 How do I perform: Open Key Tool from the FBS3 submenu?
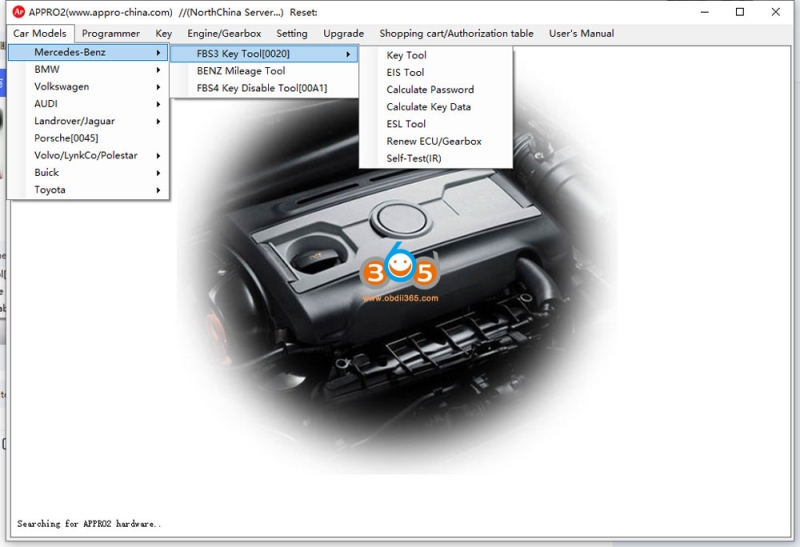click(x=436, y=55)
